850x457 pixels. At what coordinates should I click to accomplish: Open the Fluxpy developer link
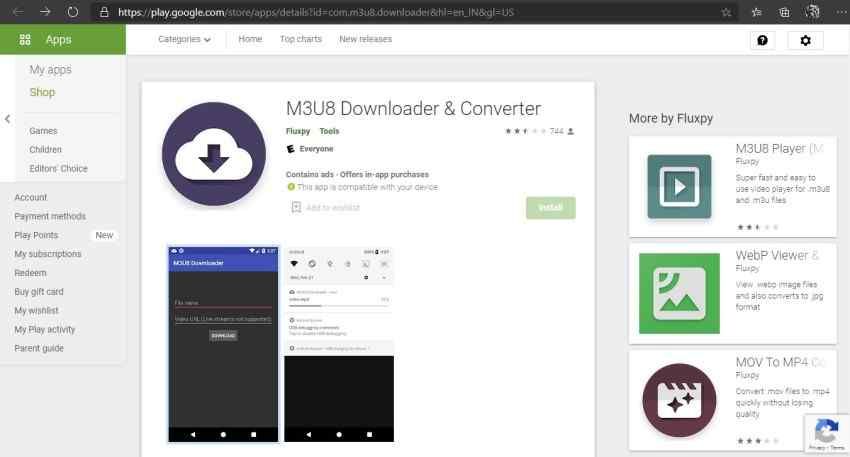coord(297,131)
